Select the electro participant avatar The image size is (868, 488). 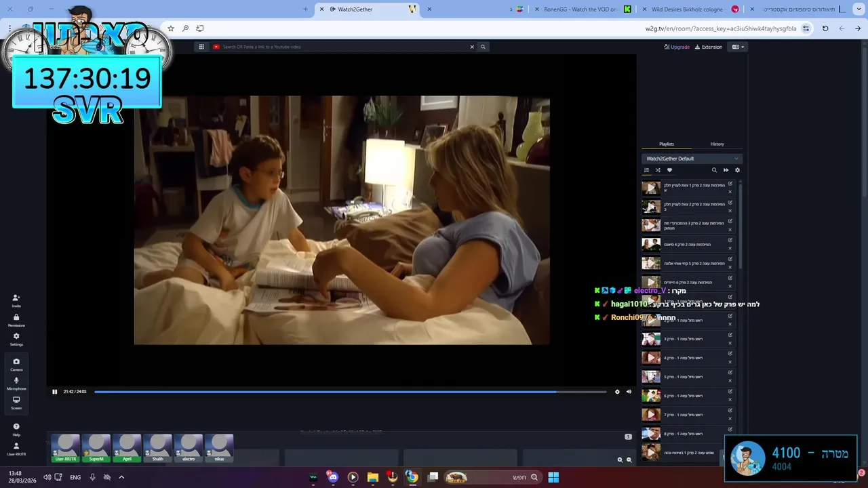189,448
